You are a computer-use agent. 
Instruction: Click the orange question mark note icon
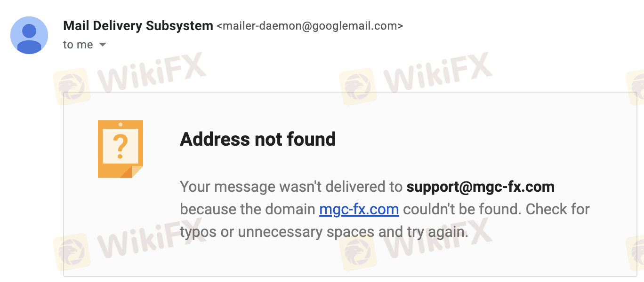(x=121, y=149)
